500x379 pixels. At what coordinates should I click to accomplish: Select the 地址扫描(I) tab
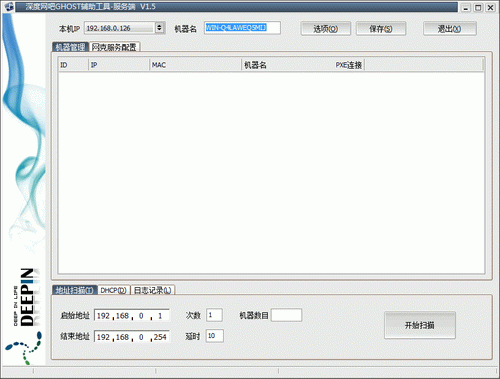74,290
